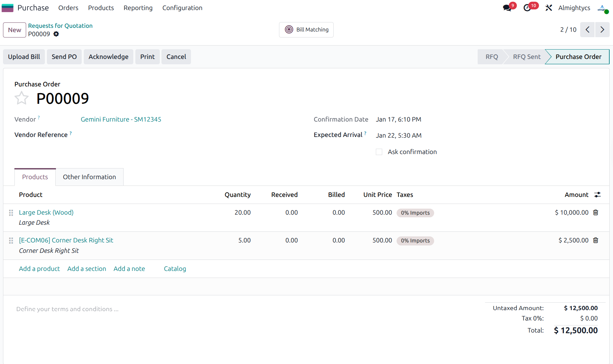Go to the previous record arrow

tap(588, 29)
